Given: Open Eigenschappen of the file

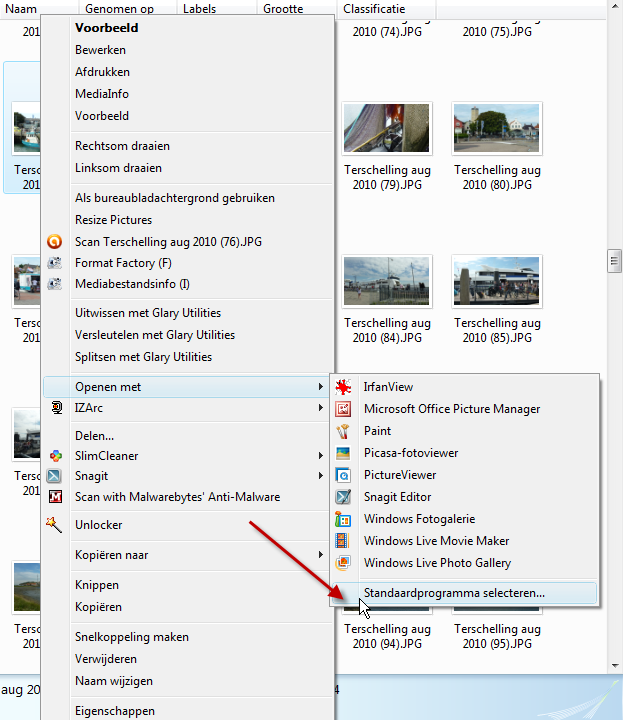Looking at the screenshot, I should pyautogui.click(x=115, y=711).
